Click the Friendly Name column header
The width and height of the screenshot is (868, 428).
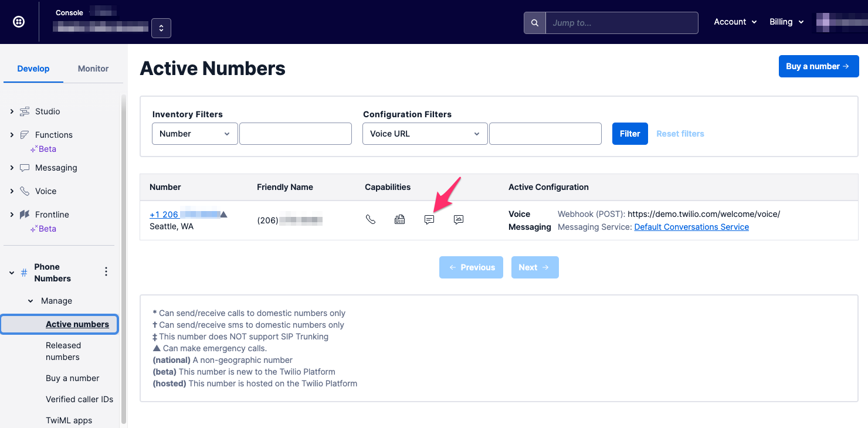coord(285,187)
